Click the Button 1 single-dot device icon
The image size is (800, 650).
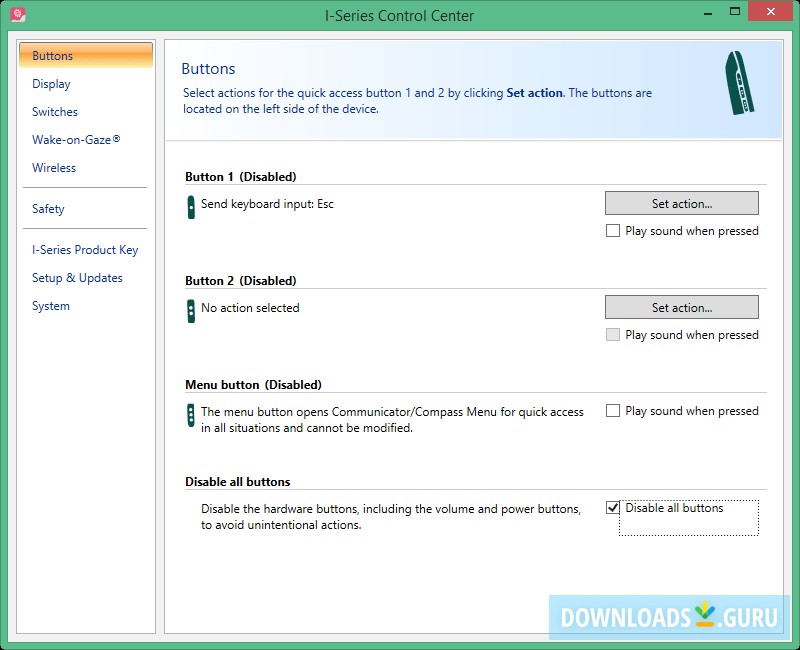click(191, 207)
